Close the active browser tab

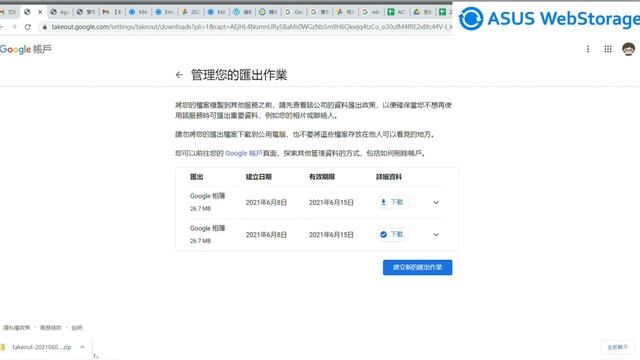point(40,12)
